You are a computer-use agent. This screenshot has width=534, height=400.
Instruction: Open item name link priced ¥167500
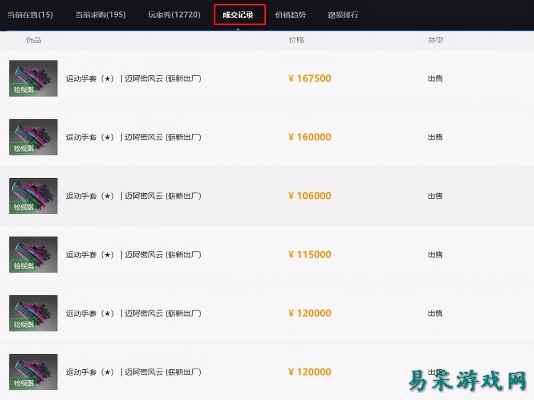pos(134,79)
